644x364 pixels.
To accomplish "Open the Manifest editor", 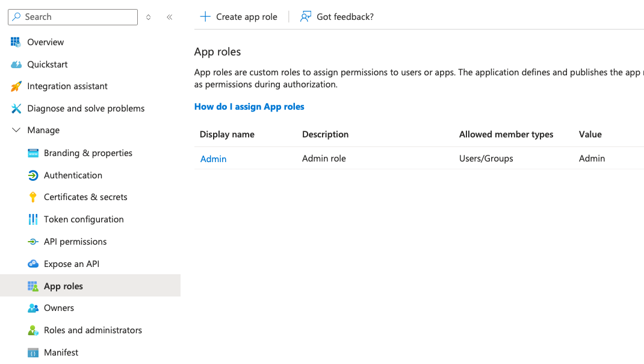I will tap(61, 353).
